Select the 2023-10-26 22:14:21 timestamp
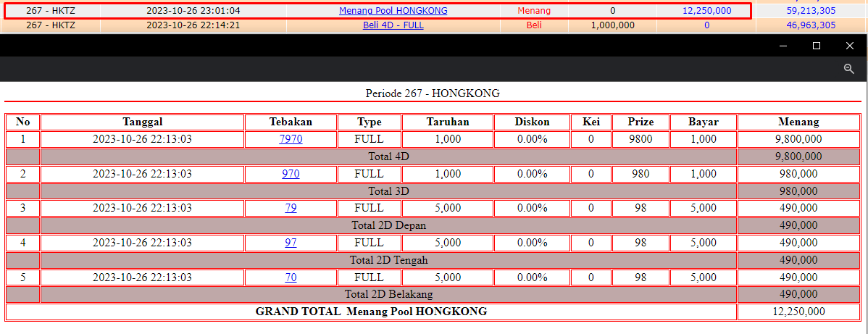 [193, 25]
